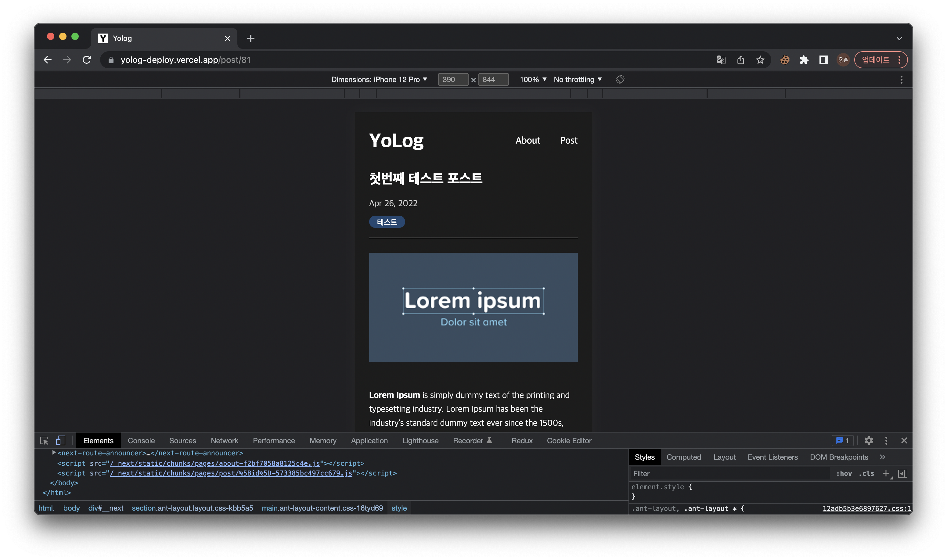Viewport: 947px width, 560px height.
Task: Open DevTools settings gear
Action: tap(869, 440)
